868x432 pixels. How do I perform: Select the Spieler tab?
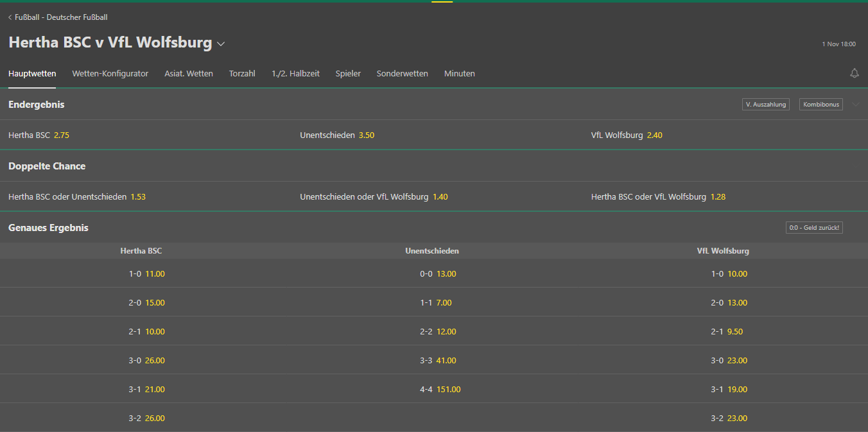tap(348, 74)
